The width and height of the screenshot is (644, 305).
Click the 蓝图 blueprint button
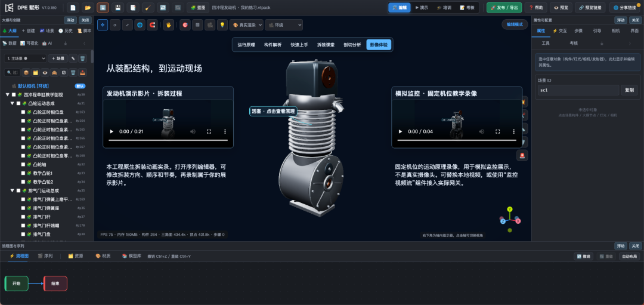pyautogui.click(x=198, y=7)
